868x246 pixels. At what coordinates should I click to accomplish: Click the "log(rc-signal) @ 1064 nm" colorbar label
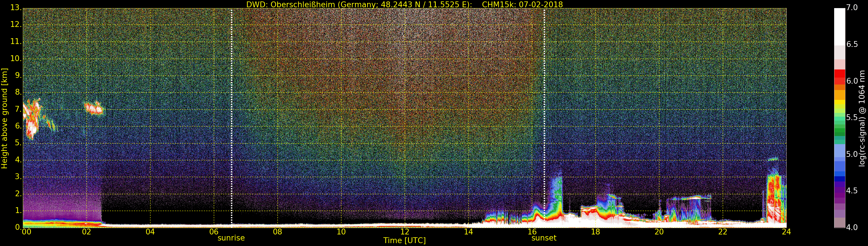862,118
